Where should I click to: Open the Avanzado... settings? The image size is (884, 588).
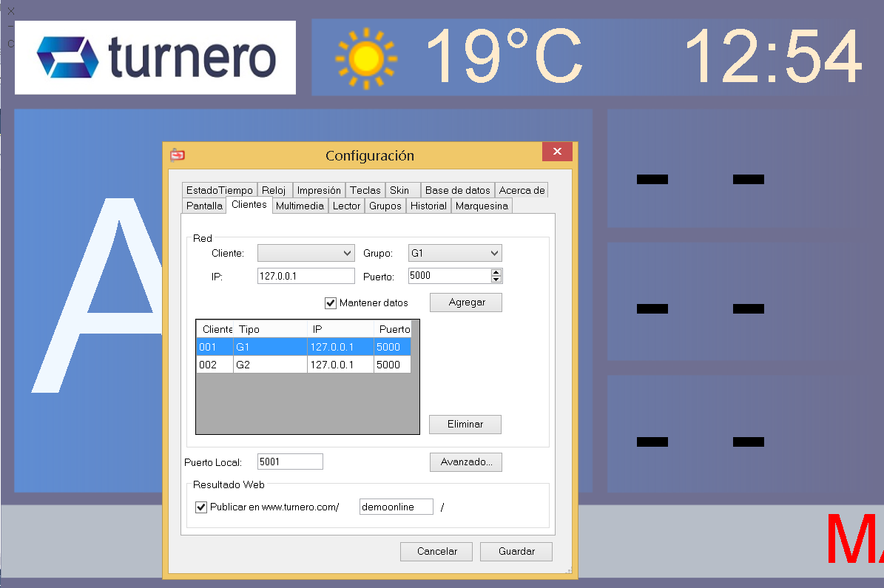(x=466, y=462)
